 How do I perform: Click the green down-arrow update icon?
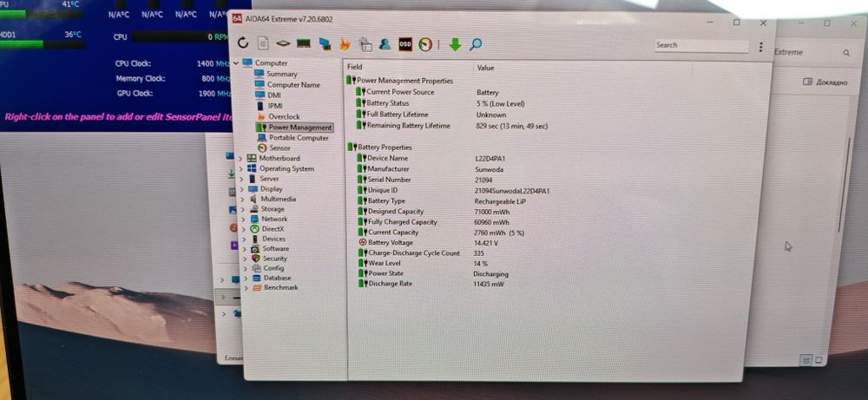pyautogui.click(x=455, y=45)
